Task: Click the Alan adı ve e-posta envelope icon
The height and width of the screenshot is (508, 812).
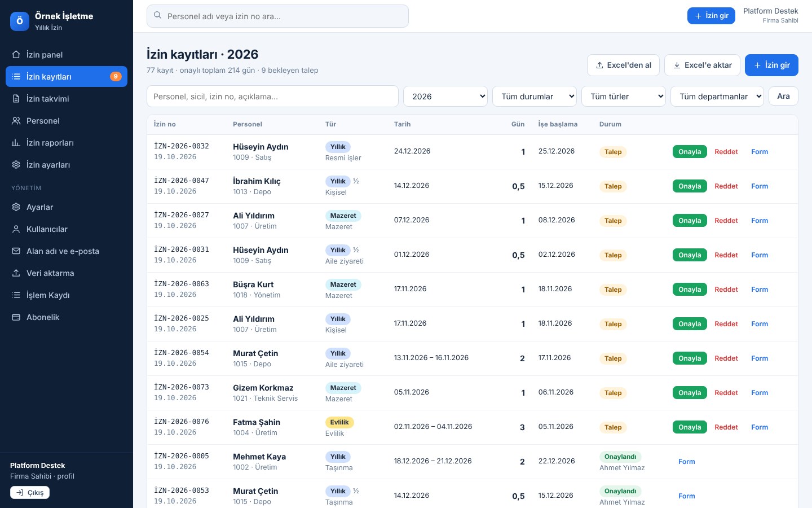Action: [16, 251]
